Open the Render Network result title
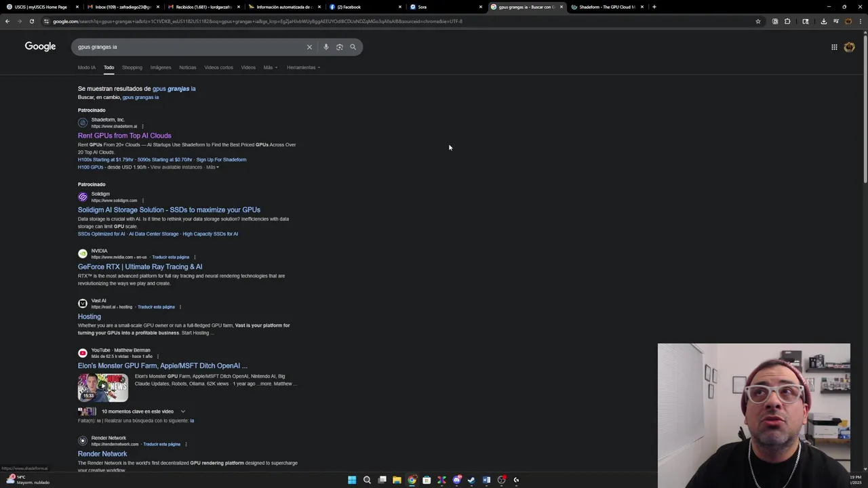868x488 pixels. (x=102, y=454)
